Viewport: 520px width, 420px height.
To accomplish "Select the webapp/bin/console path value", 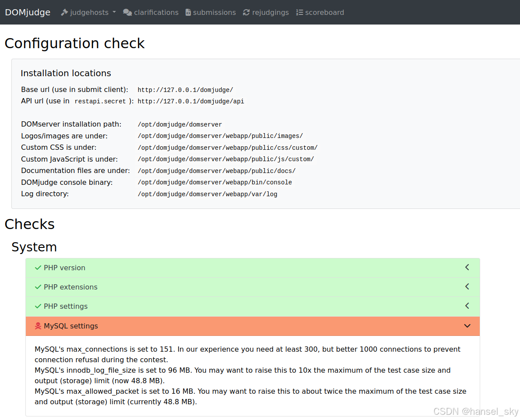I will [215, 183].
